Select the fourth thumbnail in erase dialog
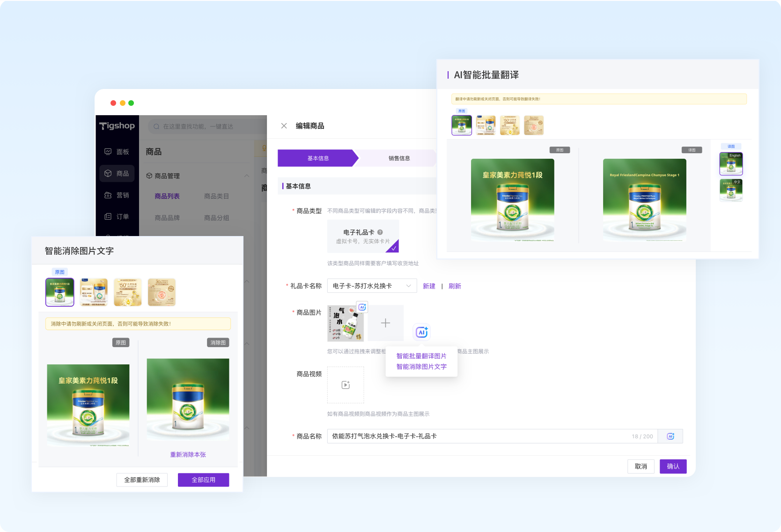Viewport: 781px width, 532px height. (x=162, y=292)
